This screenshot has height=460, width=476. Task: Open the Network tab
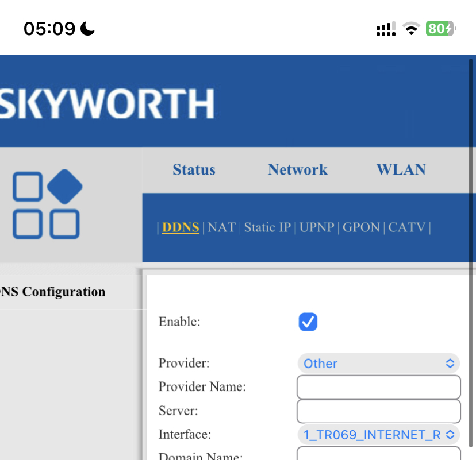pyautogui.click(x=298, y=169)
